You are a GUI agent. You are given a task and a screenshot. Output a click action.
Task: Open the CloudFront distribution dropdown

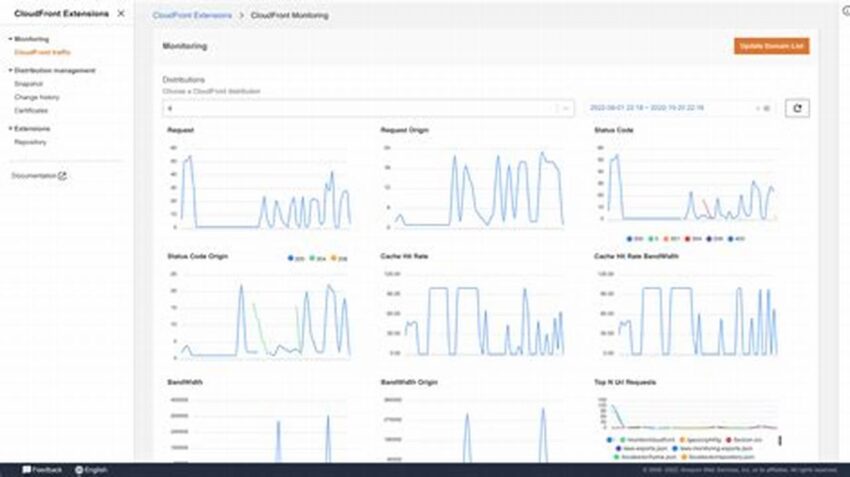click(368, 108)
